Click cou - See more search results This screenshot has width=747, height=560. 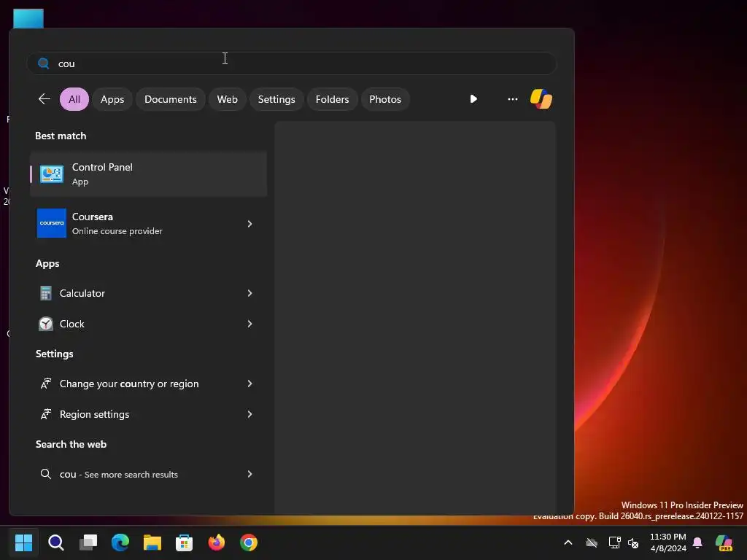point(148,474)
